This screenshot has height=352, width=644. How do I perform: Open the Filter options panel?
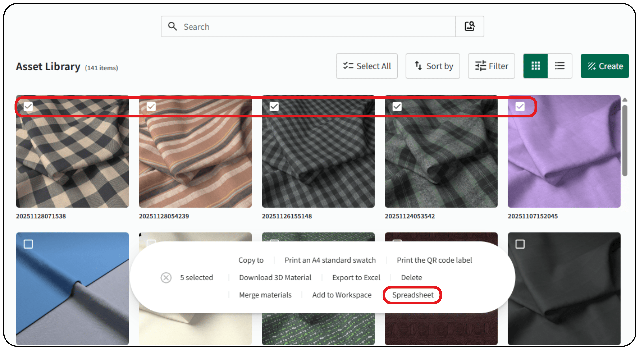(491, 66)
